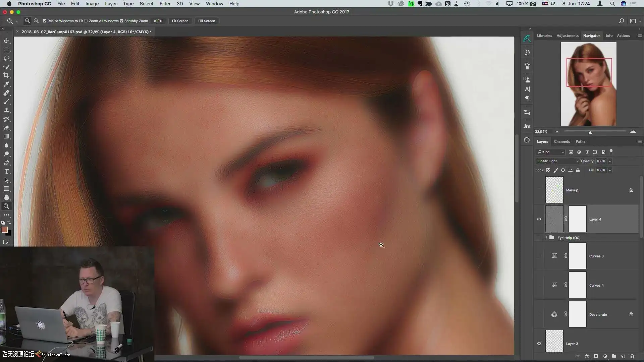Click the Fit Screen button
Image resolution: width=644 pixels, height=362 pixels.
[180, 21]
